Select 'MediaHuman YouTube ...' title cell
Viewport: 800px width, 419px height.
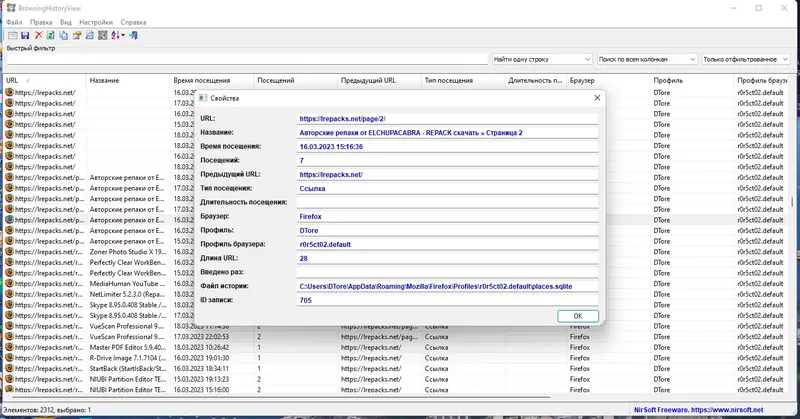pos(128,283)
